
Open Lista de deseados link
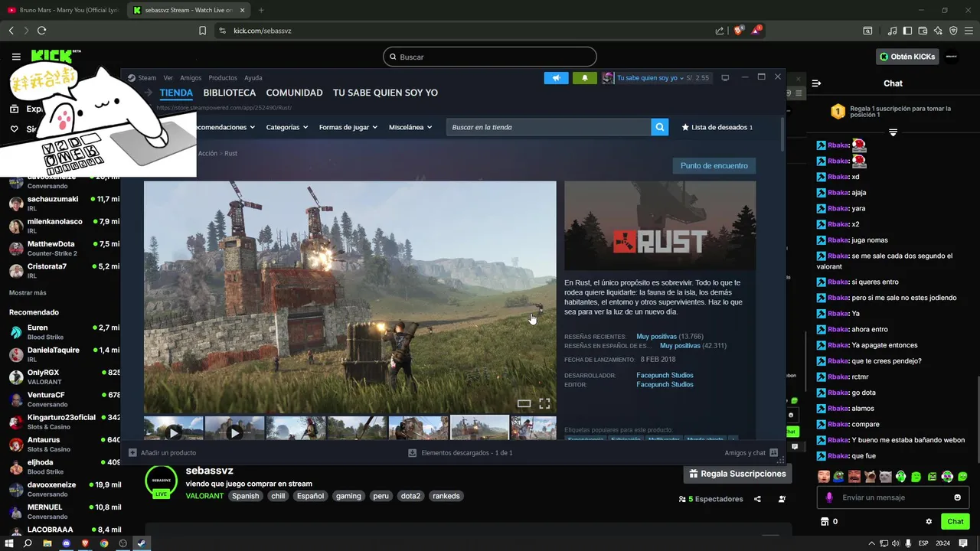[717, 127]
